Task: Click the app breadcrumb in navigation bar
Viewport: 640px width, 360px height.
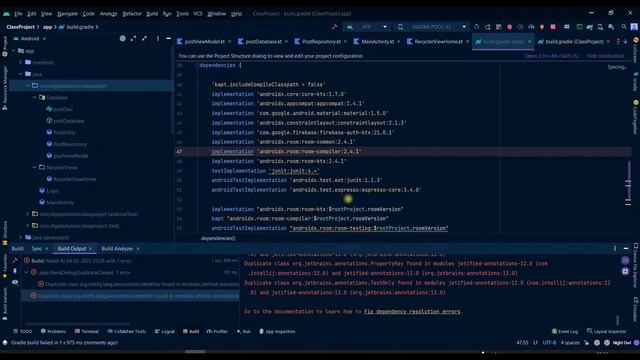Action: [x=47, y=27]
